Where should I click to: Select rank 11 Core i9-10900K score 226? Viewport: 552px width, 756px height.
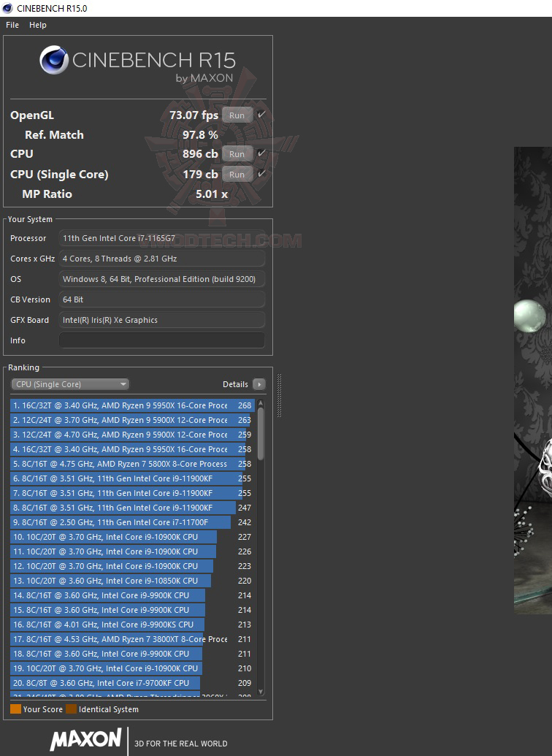133,551
